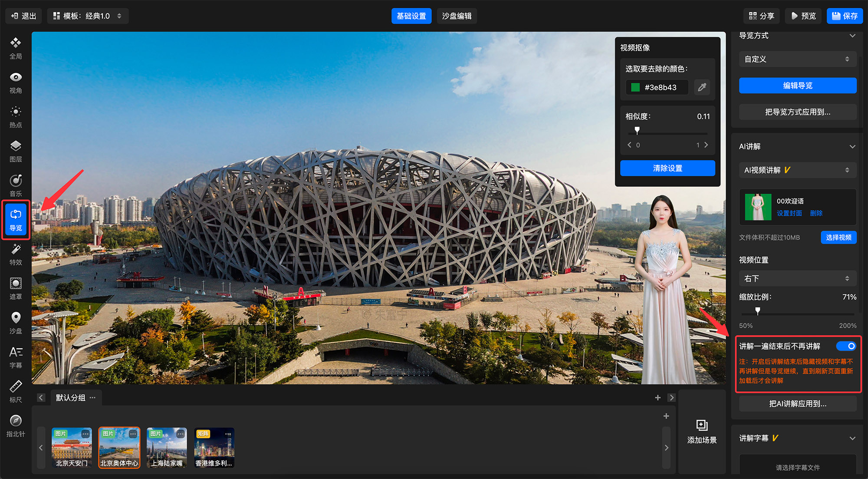
Task: Switch to the 沙盘编辑 tab
Action: 457,16
